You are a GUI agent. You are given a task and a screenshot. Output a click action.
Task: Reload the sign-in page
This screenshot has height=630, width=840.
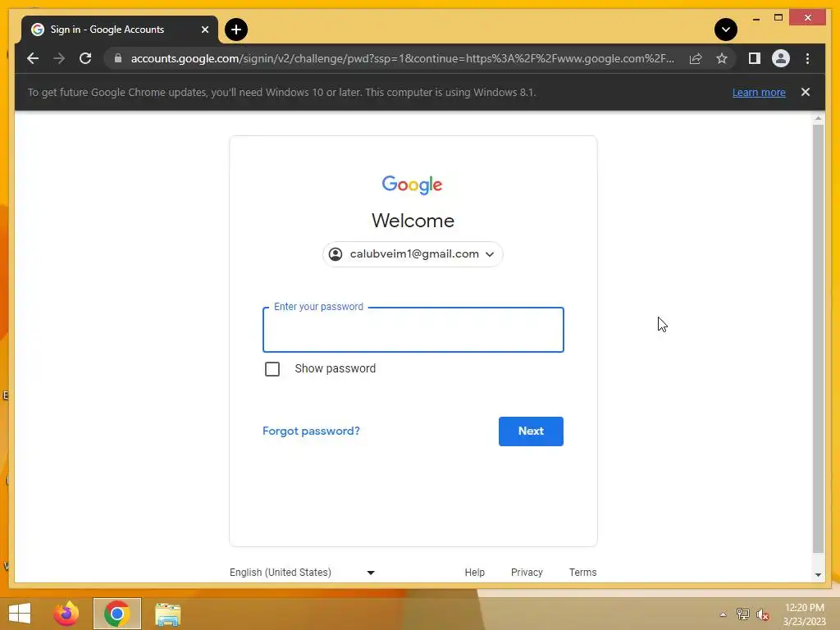(x=85, y=58)
